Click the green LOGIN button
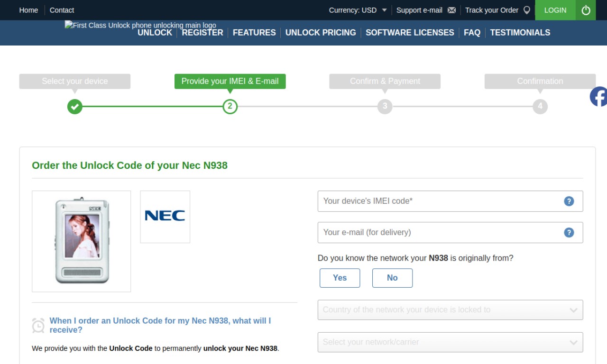The height and width of the screenshot is (364, 607). point(555,10)
